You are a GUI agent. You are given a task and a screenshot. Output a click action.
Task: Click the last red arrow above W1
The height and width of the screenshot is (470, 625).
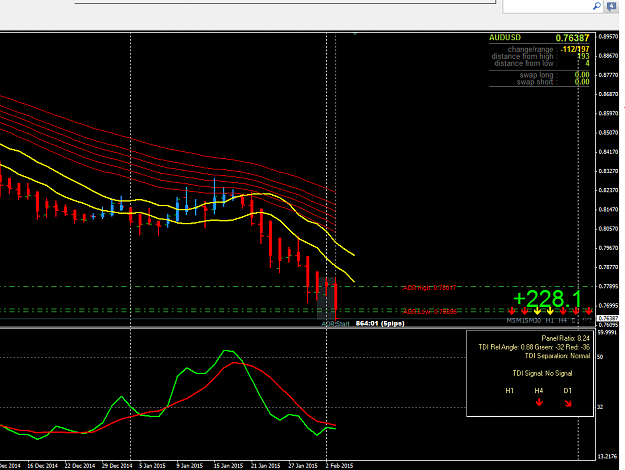click(x=588, y=311)
